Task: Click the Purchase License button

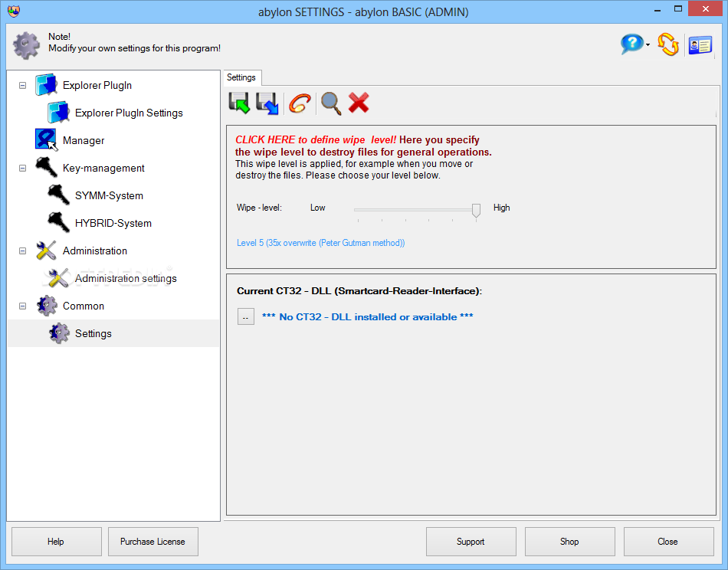Action: (x=152, y=541)
